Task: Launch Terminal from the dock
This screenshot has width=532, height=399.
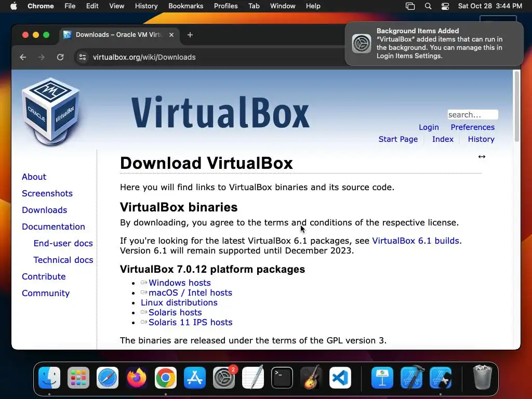Action: (x=282, y=378)
